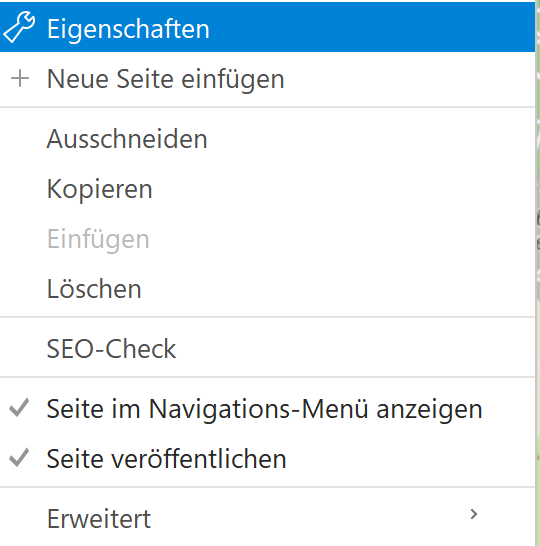Click the Erweitert label text
This screenshot has height=546, width=540.
click(x=99, y=518)
